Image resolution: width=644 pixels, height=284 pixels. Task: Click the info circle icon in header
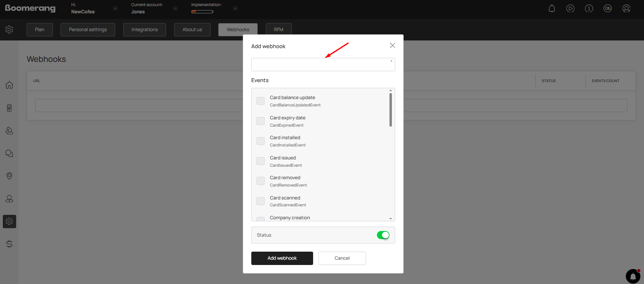(589, 8)
